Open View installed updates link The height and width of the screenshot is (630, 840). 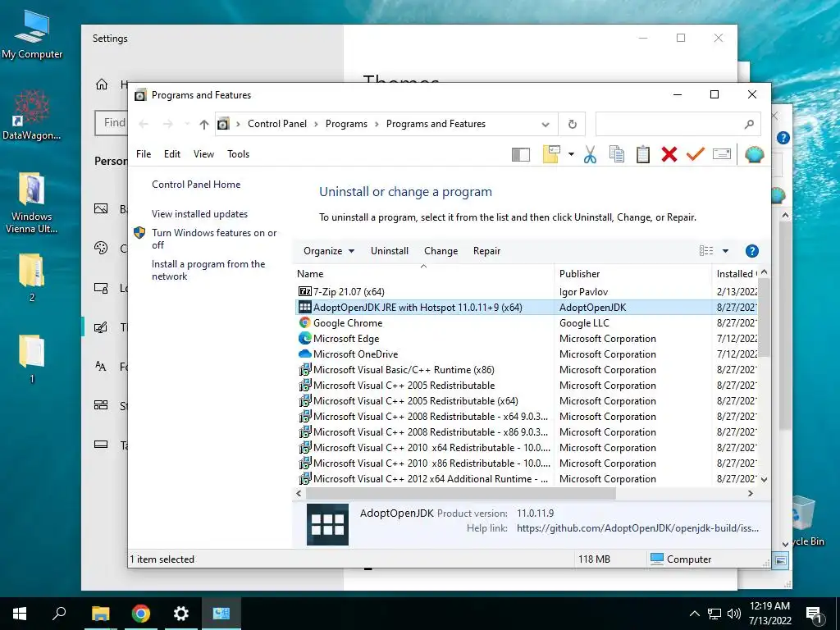coord(200,214)
